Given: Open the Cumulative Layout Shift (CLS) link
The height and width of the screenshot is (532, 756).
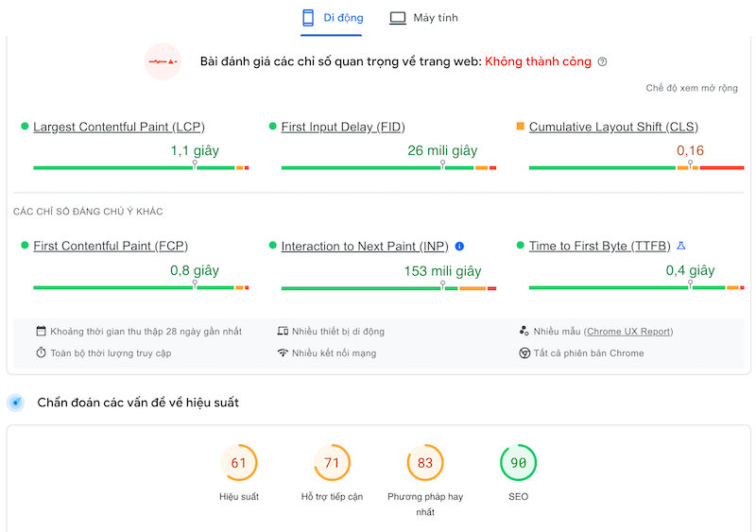Looking at the screenshot, I should pyautogui.click(x=613, y=128).
